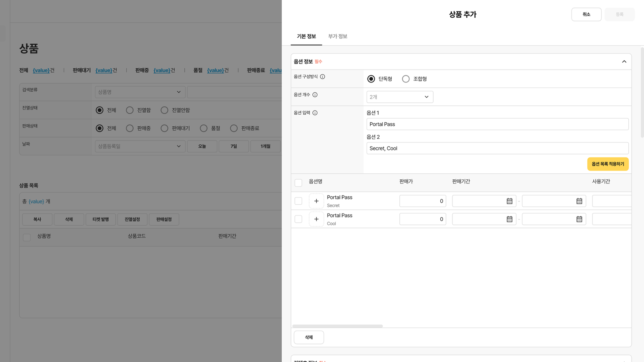Image resolution: width=644 pixels, height=362 pixels.
Task: Open the 상품명 search category dropdown
Action: [x=140, y=92]
